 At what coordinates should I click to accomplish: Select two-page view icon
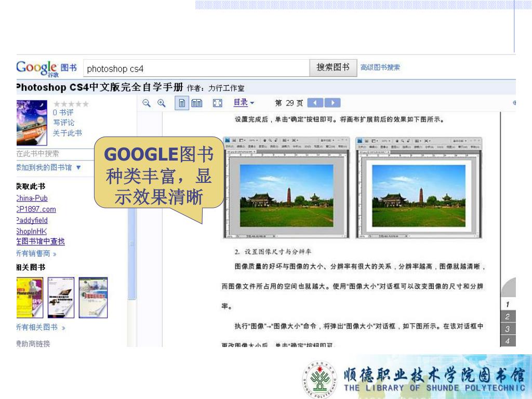197,103
